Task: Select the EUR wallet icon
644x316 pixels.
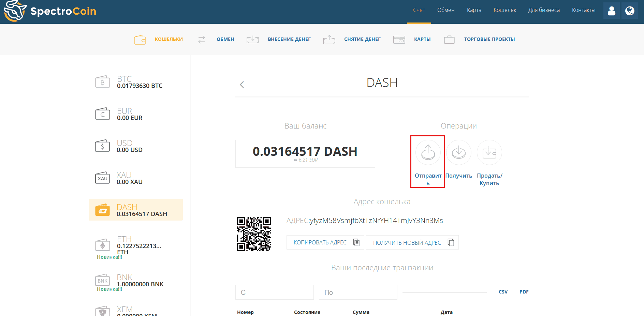Action: tap(102, 114)
